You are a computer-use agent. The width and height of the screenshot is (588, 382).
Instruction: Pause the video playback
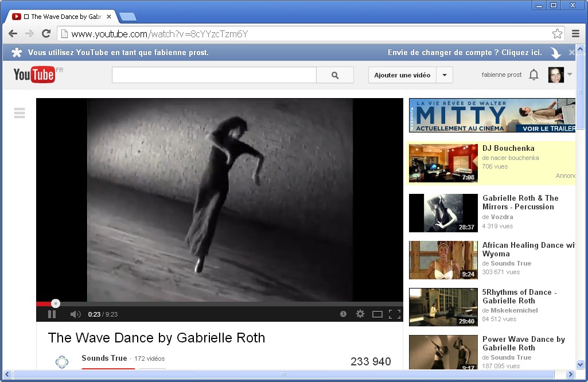(52, 314)
